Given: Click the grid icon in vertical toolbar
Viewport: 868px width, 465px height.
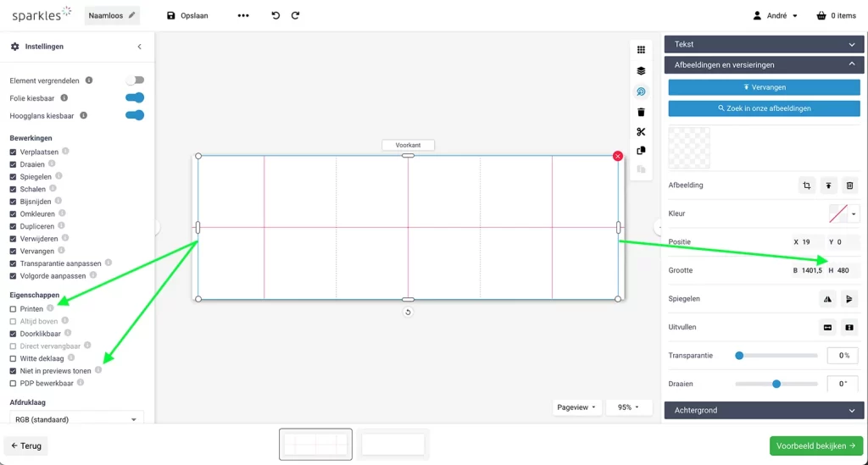Looking at the screenshot, I should (641, 51).
